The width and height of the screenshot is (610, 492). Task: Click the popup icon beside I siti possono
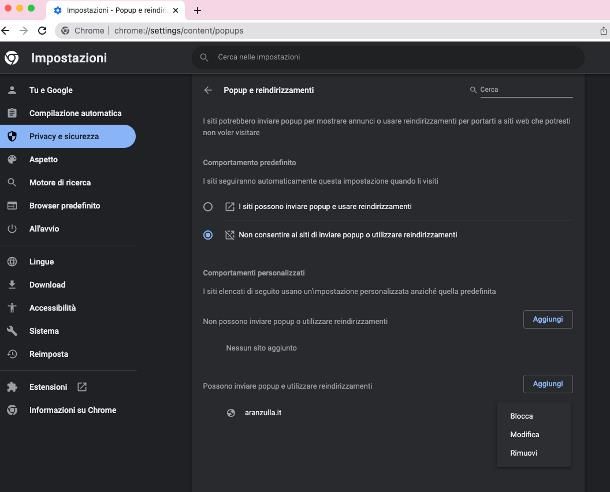click(230, 207)
